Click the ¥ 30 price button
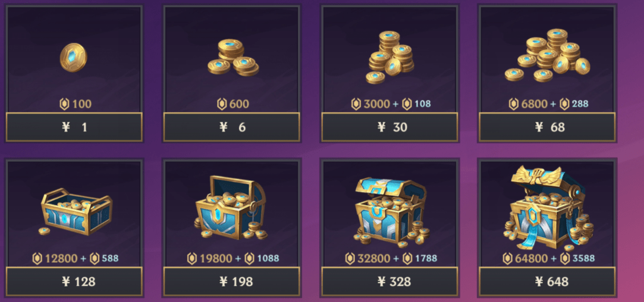The image size is (644, 302). [389, 127]
